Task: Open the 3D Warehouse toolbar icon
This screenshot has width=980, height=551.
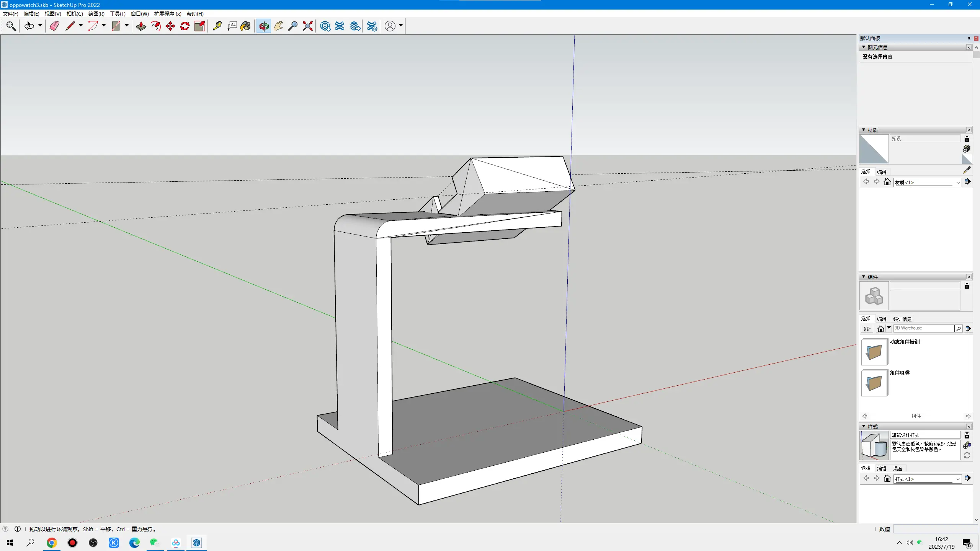Action: click(x=325, y=26)
